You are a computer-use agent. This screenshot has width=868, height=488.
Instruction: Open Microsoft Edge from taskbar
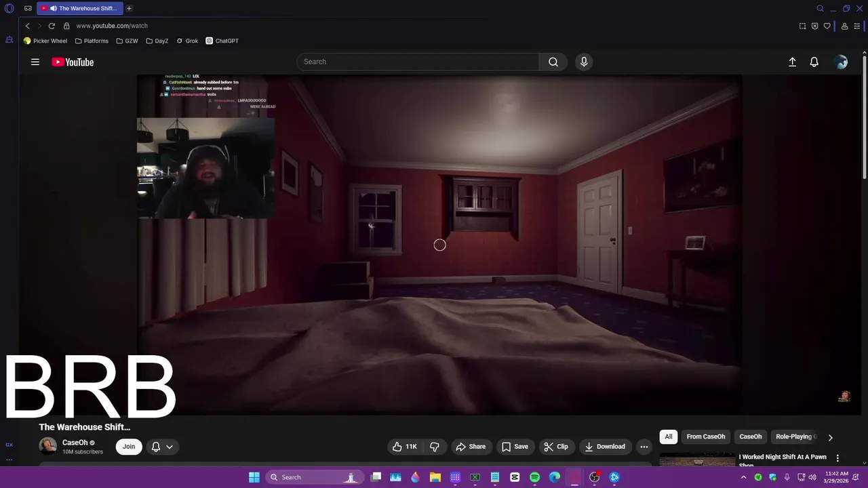click(555, 477)
